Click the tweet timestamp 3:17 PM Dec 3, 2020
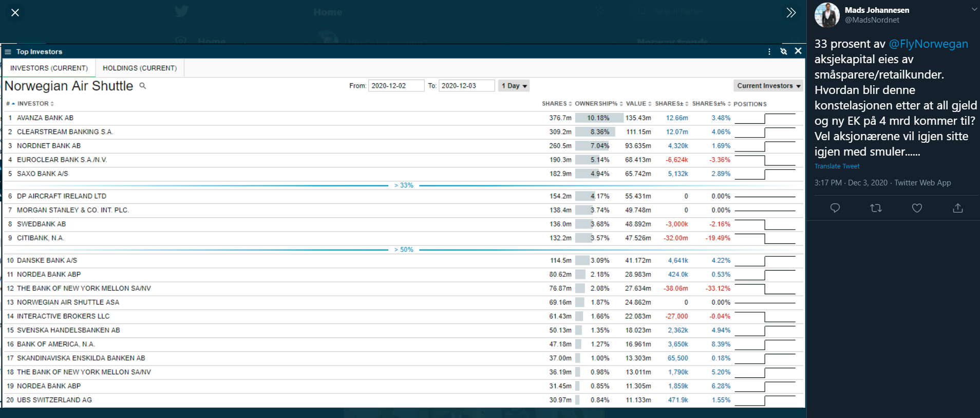This screenshot has width=980, height=418. coord(851,183)
